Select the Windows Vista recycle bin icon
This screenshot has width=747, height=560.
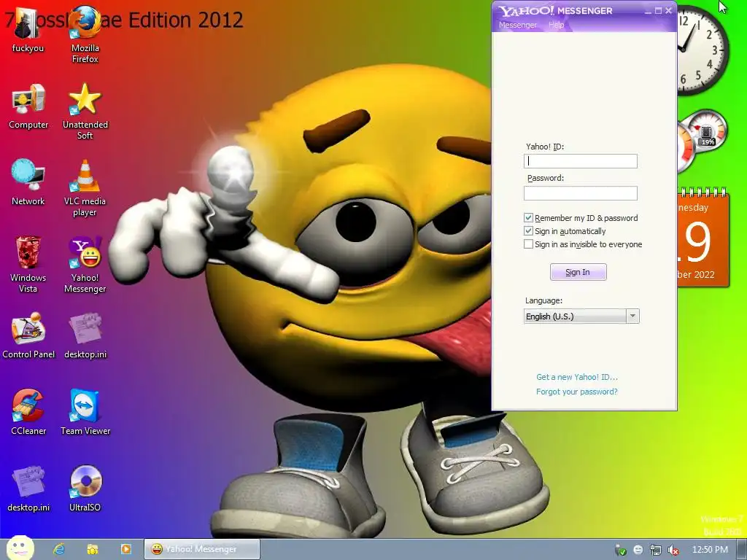[x=28, y=264]
